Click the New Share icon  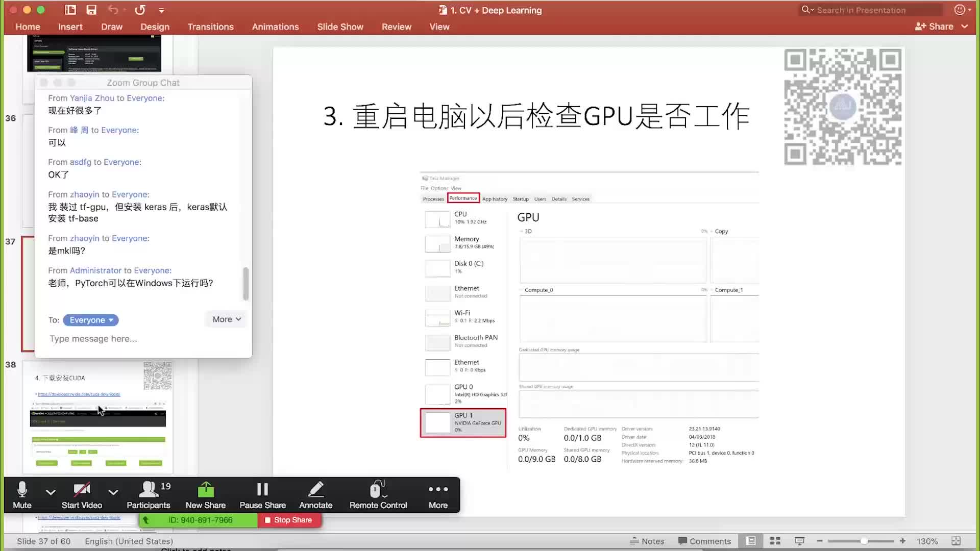point(206,490)
